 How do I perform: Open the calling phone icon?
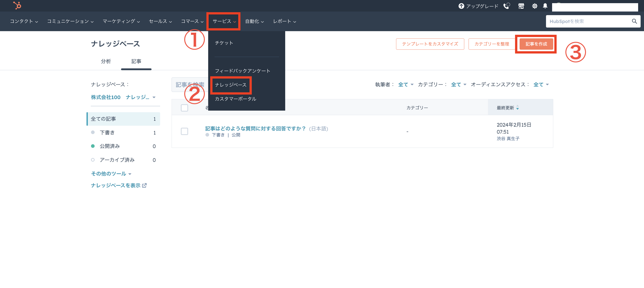pos(506,6)
